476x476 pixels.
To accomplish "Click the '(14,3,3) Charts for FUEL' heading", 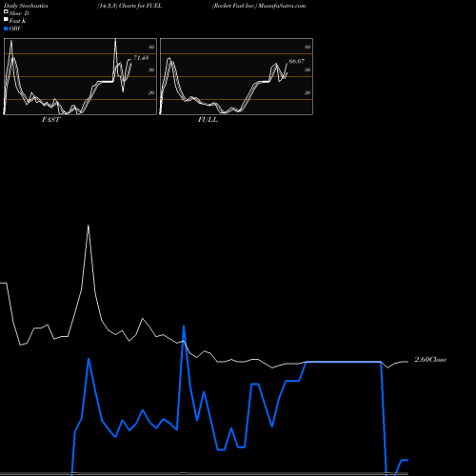I will [129, 6].
